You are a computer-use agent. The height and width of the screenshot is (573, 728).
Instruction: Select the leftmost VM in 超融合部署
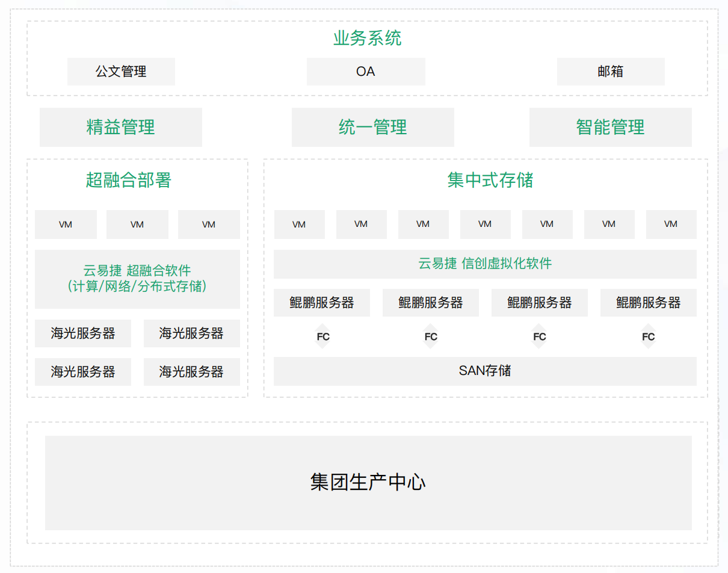[66, 225]
